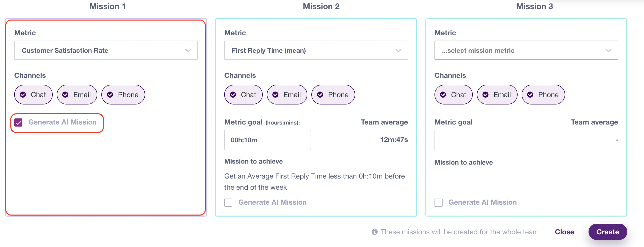644x247 pixels.
Task: Click Mission 3 empty metric goal field
Action: (477, 140)
